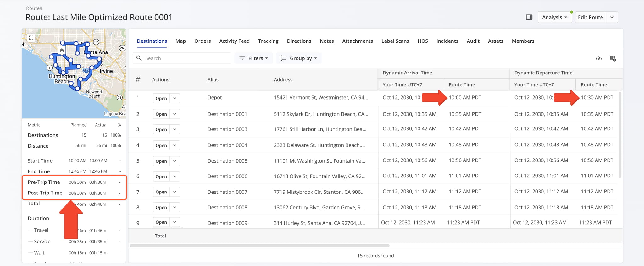Click Dynamic Departure Time column group header
Image resolution: width=644 pixels, height=266 pixels.
(543, 73)
